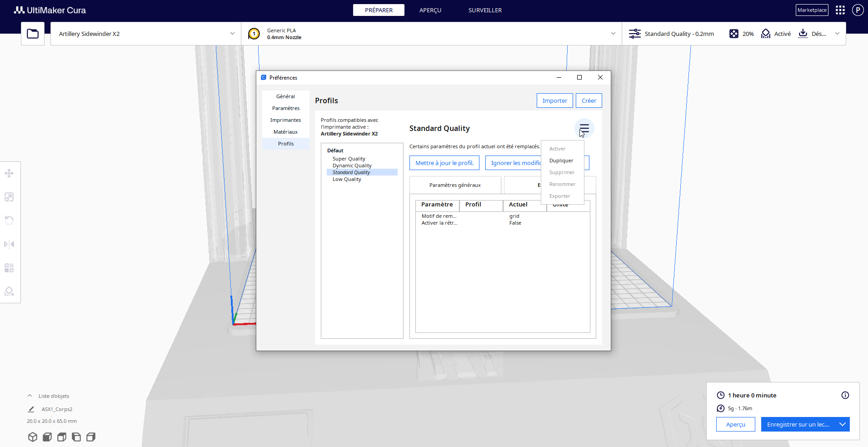Click Mettre à jour le profil button
This screenshot has width=868, height=447.
(444, 163)
